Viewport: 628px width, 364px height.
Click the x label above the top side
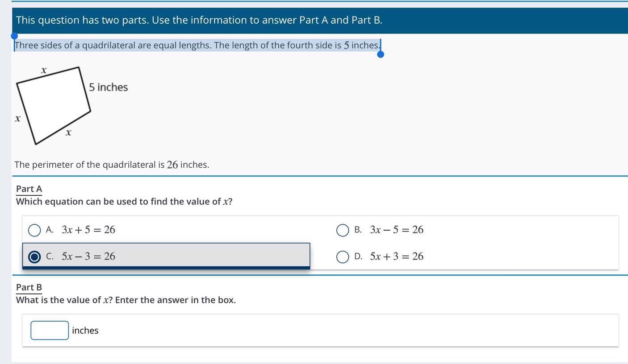coord(44,70)
